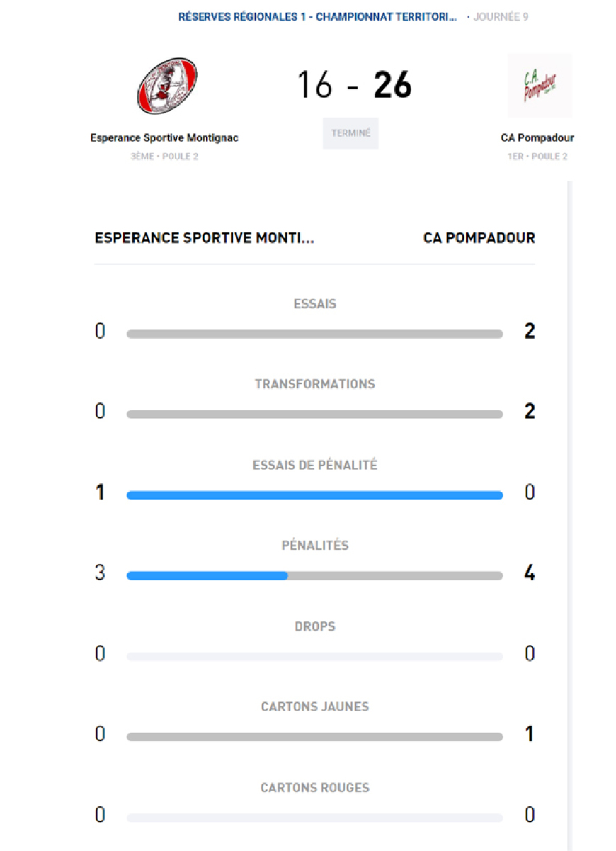Click the 16 - 26 final score
The image size is (616, 851).
(x=354, y=85)
